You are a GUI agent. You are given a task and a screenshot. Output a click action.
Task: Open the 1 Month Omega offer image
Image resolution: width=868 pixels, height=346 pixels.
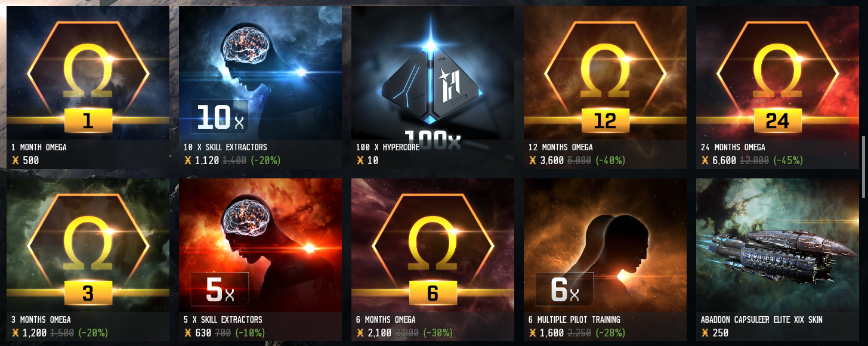click(88, 73)
